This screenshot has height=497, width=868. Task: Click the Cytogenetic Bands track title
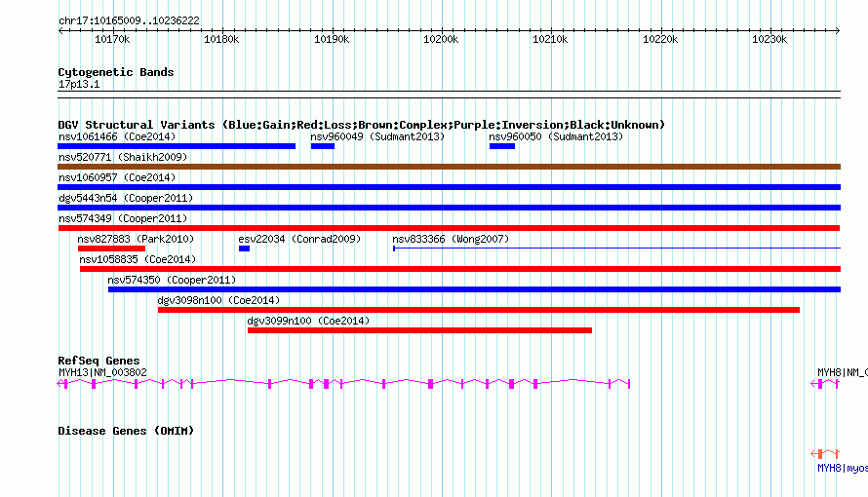point(116,72)
